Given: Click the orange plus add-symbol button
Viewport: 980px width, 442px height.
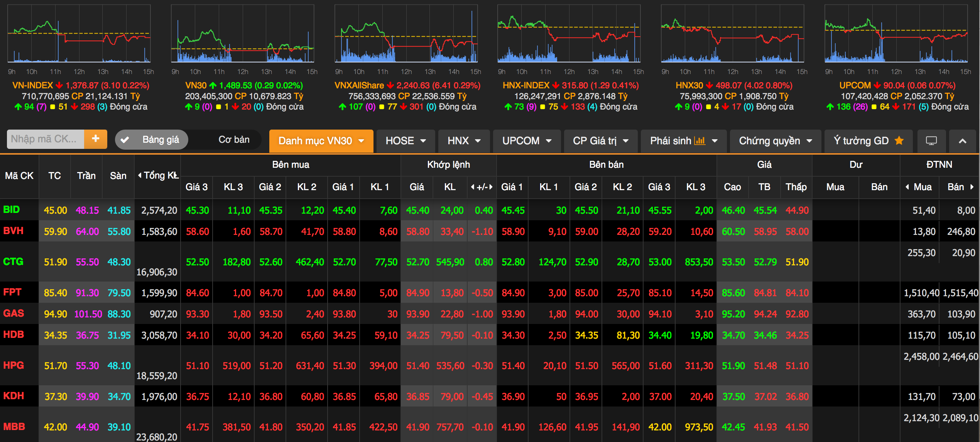Looking at the screenshot, I should coord(95,139).
